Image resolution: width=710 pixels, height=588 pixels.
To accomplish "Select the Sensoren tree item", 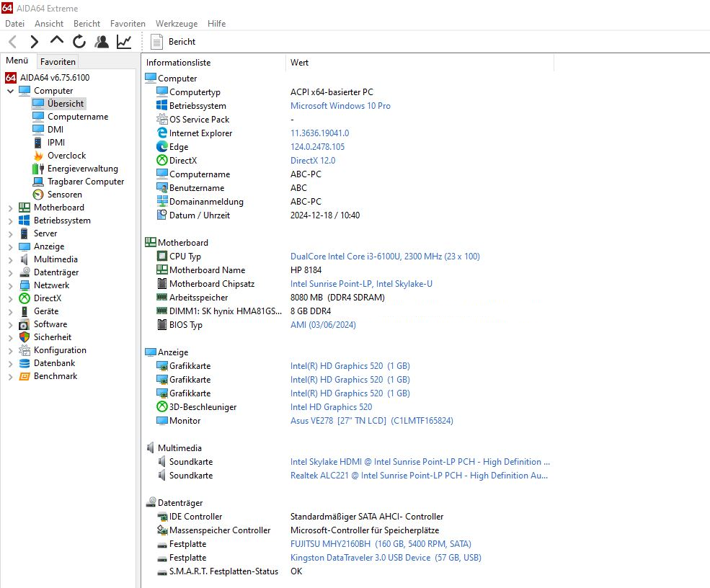I will (64, 195).
